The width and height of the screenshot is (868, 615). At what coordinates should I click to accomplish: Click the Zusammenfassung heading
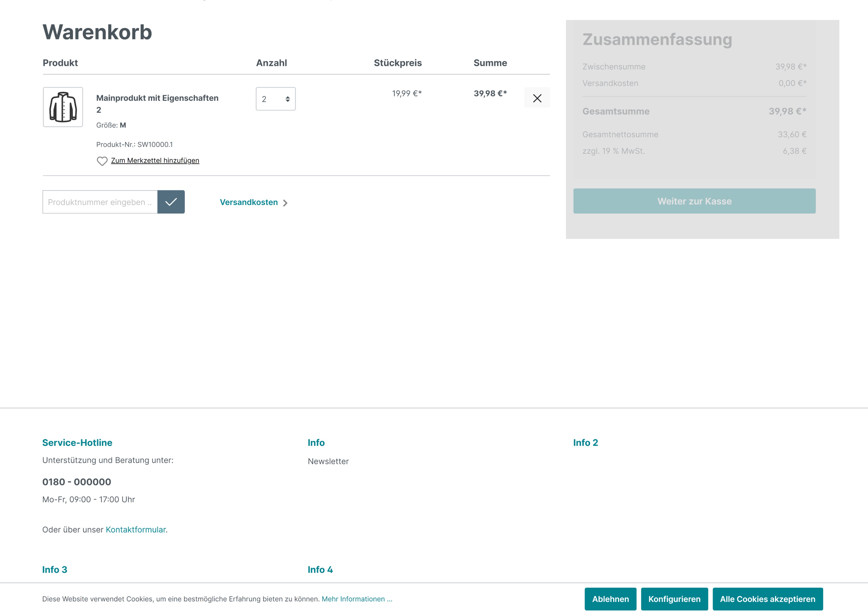pyautogui.click(x=657, y=39)
